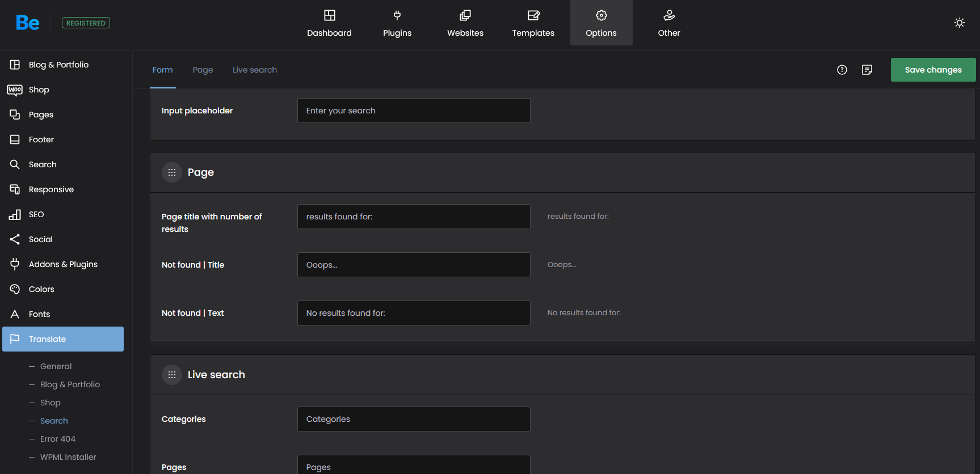Click the Colors palette sidebar icon
The image size is (980, 474).
[15, 289]
